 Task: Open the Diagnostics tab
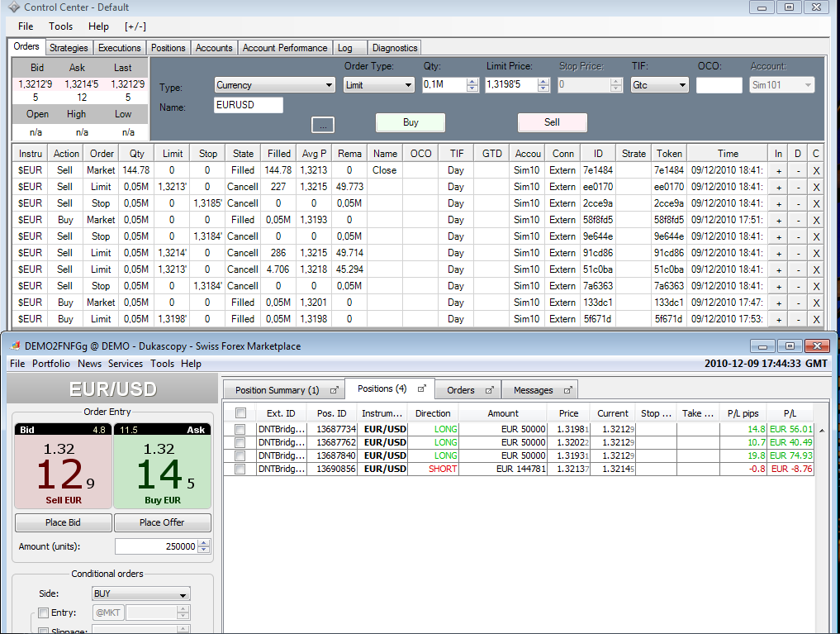tap(394, 48)
